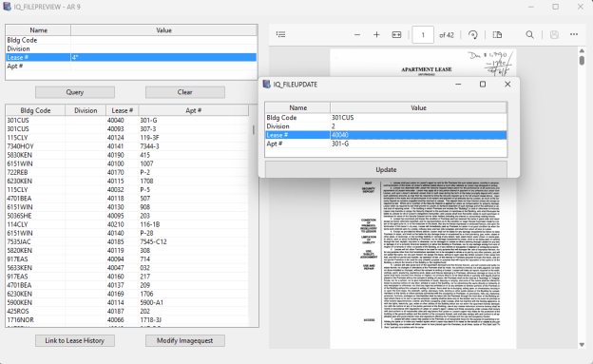Open the PDF table of contents icon
Viewport: 593px width, 364px height.
point(280,35)
